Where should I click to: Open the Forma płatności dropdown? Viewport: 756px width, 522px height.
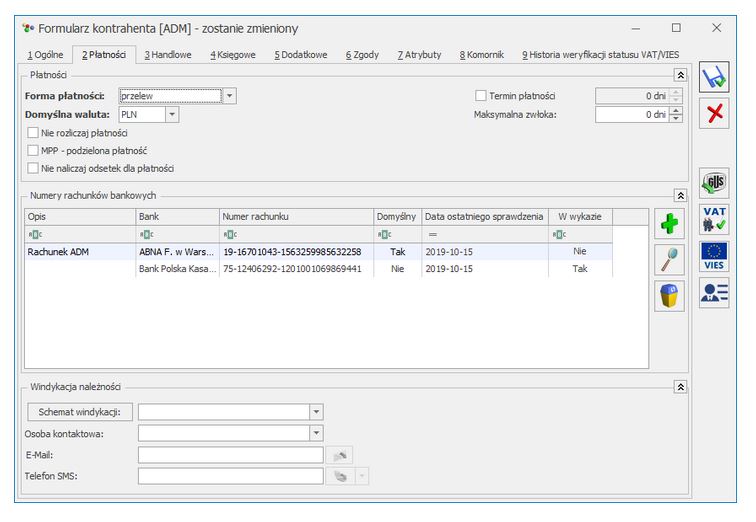230,96
